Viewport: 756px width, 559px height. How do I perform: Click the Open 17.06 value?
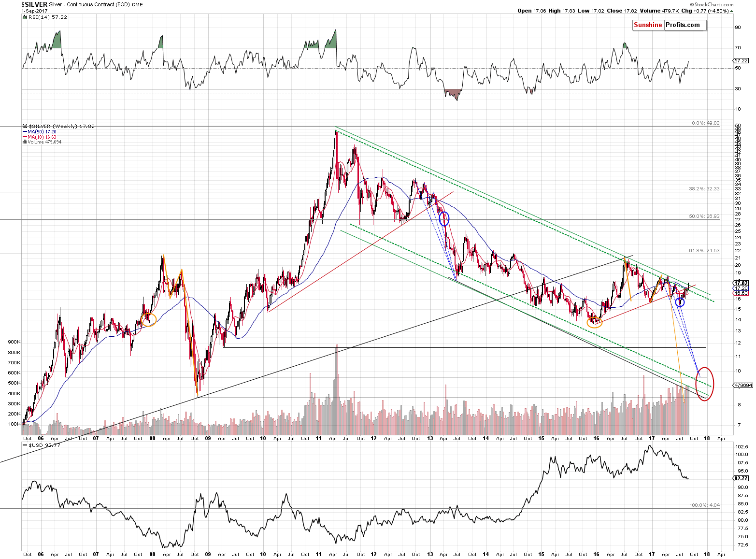531,11
